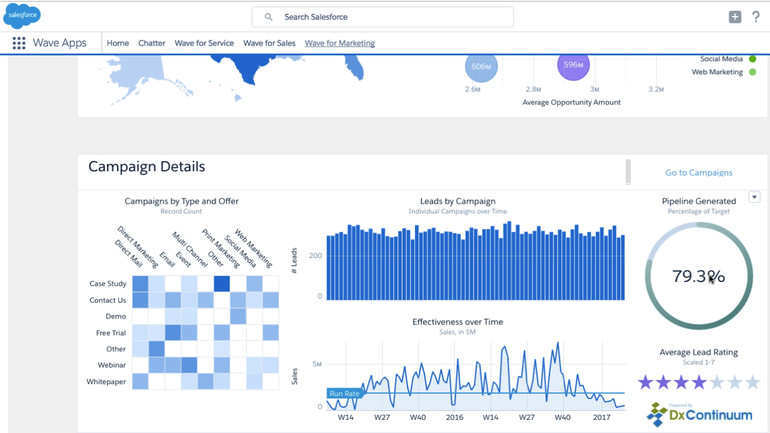Click the Multi Channel column label
This screenshot has height=433, width=770.
click(190, 249)
